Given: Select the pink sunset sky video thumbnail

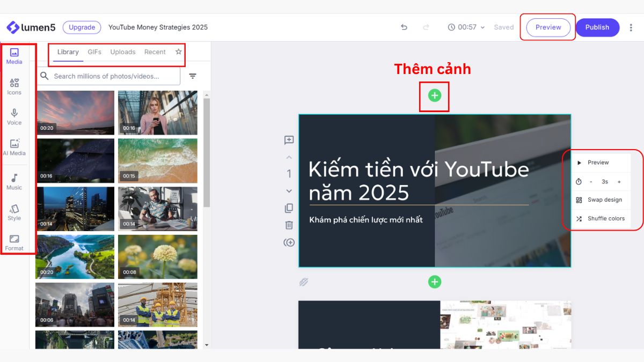Looking at the screenshot, I should tap(75, 113).
